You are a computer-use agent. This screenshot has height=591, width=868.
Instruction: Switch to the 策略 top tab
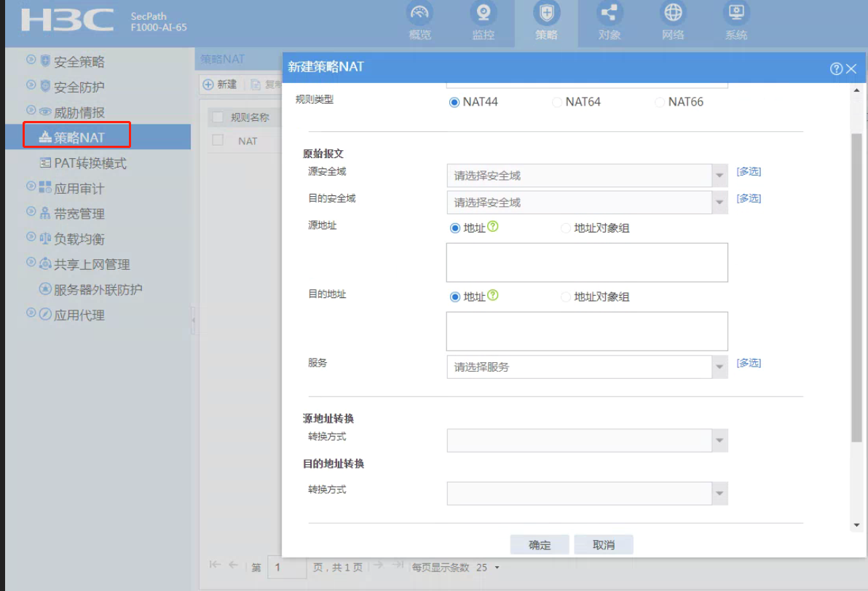pyautogui.click(x=546, y=22)
